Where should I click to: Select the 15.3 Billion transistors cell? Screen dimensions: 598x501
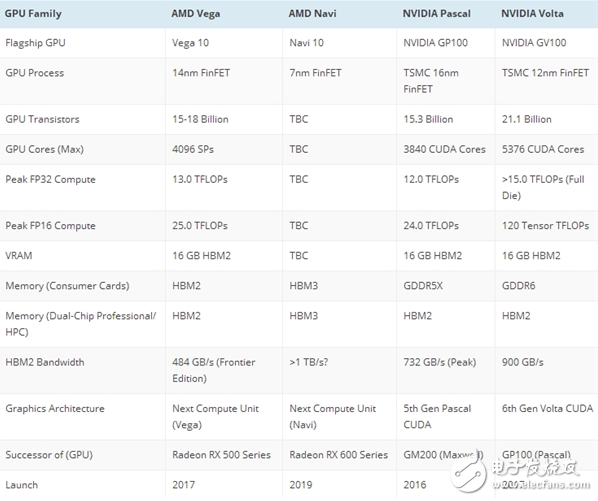(428, 119)
